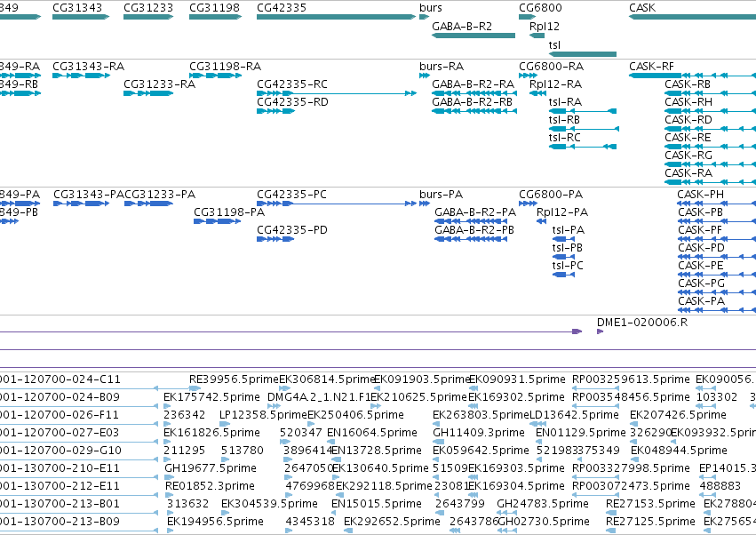This screenshot has width=756, height=535.
Task: Click the CG42335-PD protein label
Action: (x=292, y=230)
